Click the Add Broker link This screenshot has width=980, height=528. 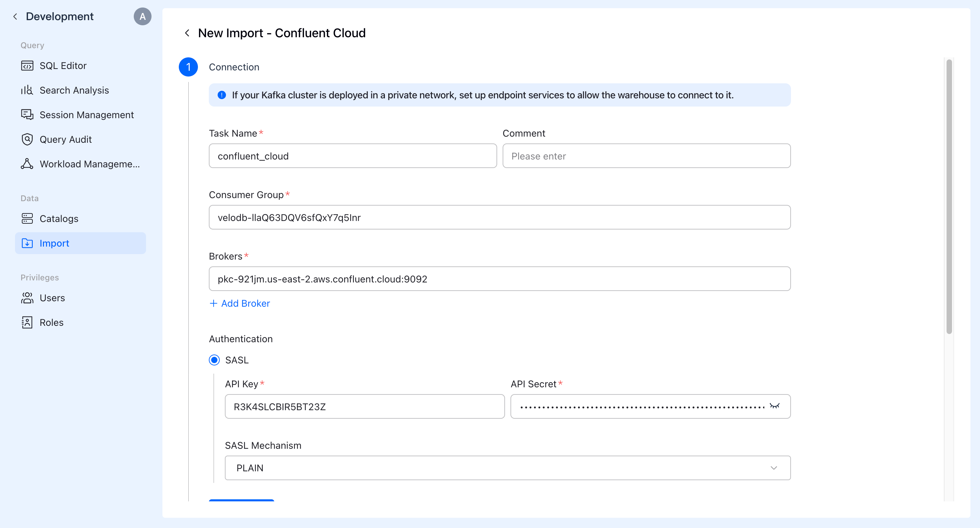[240, 303]
